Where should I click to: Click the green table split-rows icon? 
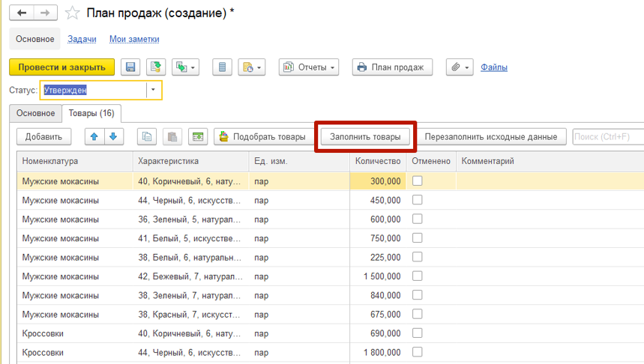pos(198,136)
